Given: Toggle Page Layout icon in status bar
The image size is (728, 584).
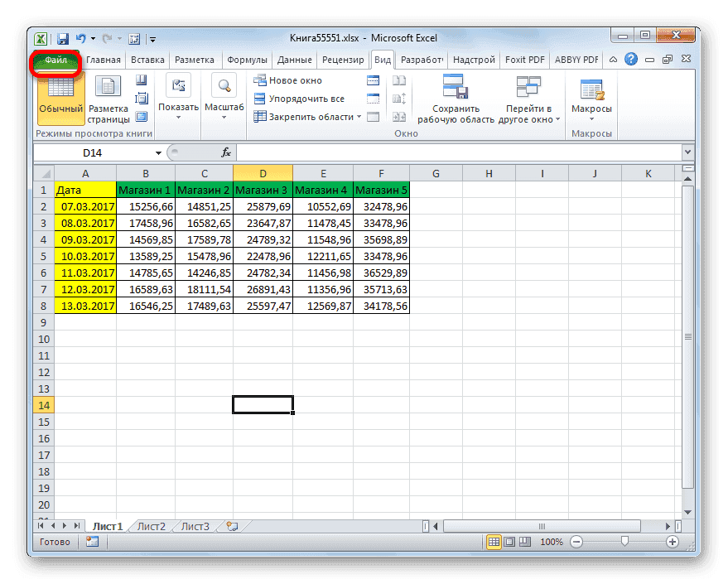Looking at the screenshot, I should coord(509,542).
